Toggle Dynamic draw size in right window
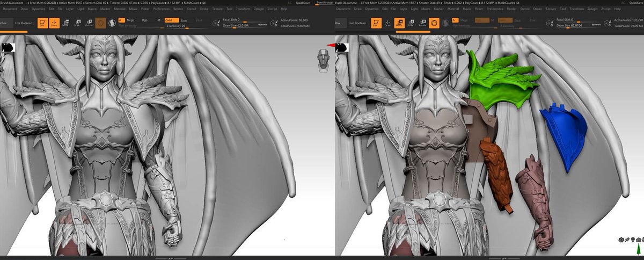644x260 pixels. (596, 25)
